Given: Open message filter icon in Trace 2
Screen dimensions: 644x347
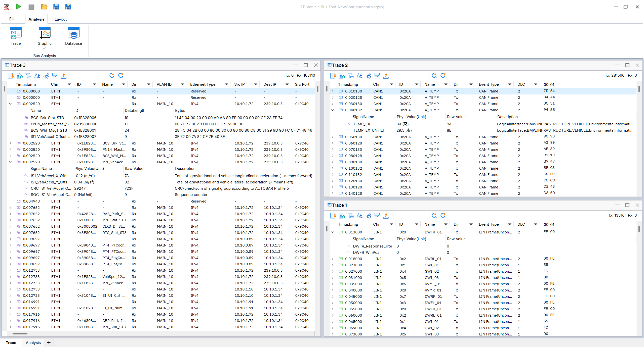Looking at the screenshot, I should click(x=351, y=76).
